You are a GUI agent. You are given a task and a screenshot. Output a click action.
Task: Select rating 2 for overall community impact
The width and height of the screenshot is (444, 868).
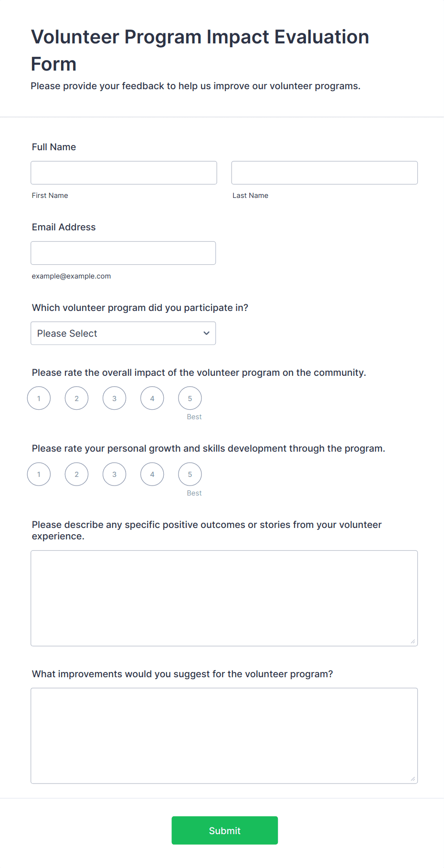(x=76, y=398)
